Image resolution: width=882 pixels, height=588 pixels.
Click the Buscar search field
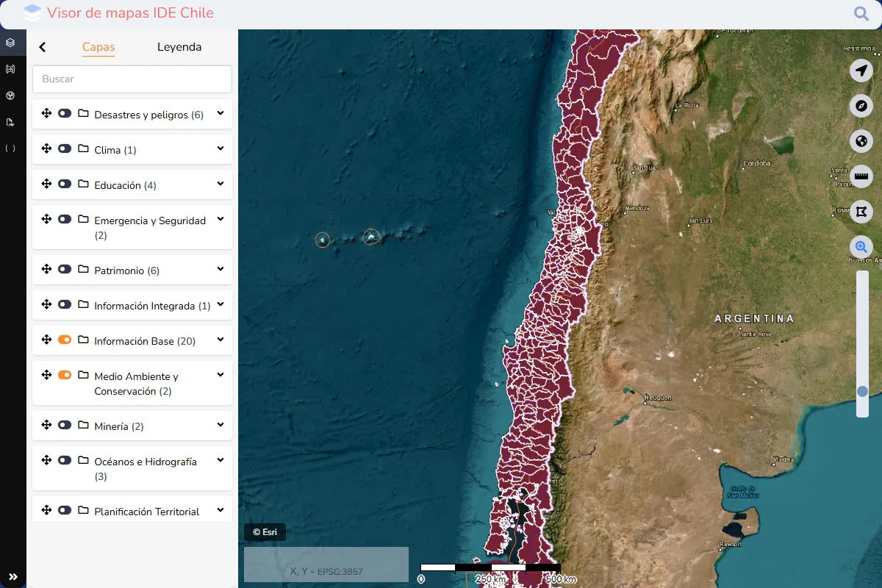click(x=132, y=79)
